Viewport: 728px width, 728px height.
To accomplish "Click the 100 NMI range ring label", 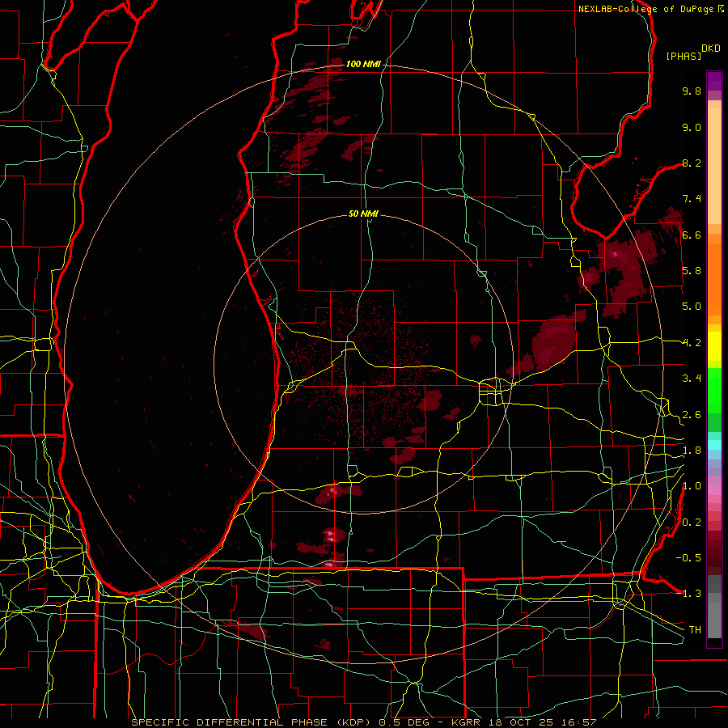I will [x=363, y=64].
